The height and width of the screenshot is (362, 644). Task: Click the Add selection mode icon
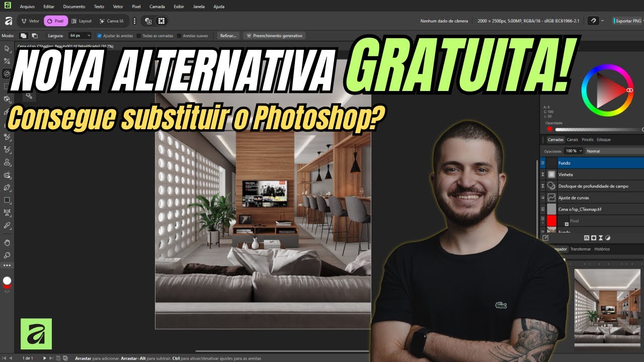(23, 36)
